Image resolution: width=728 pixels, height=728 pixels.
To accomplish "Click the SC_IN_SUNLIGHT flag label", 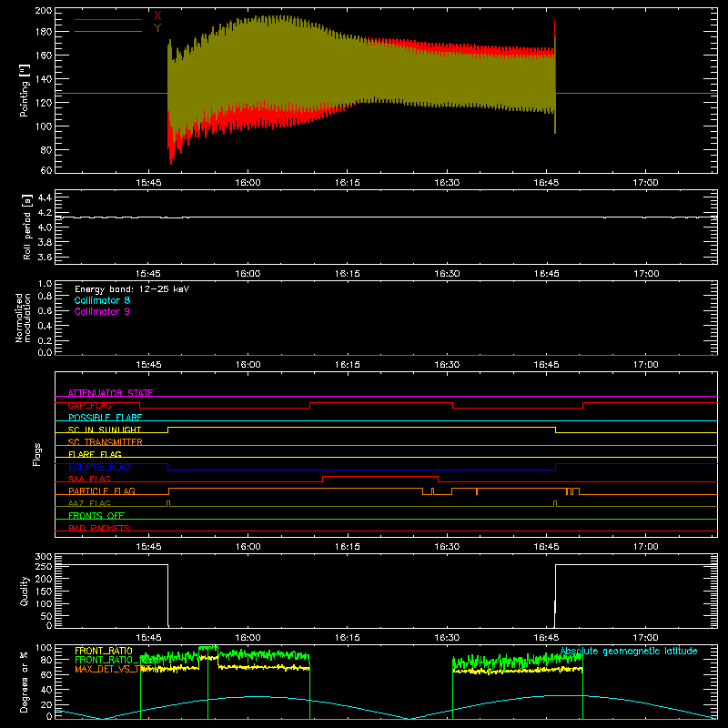I will pyautogui.click(x=105, y=430).
